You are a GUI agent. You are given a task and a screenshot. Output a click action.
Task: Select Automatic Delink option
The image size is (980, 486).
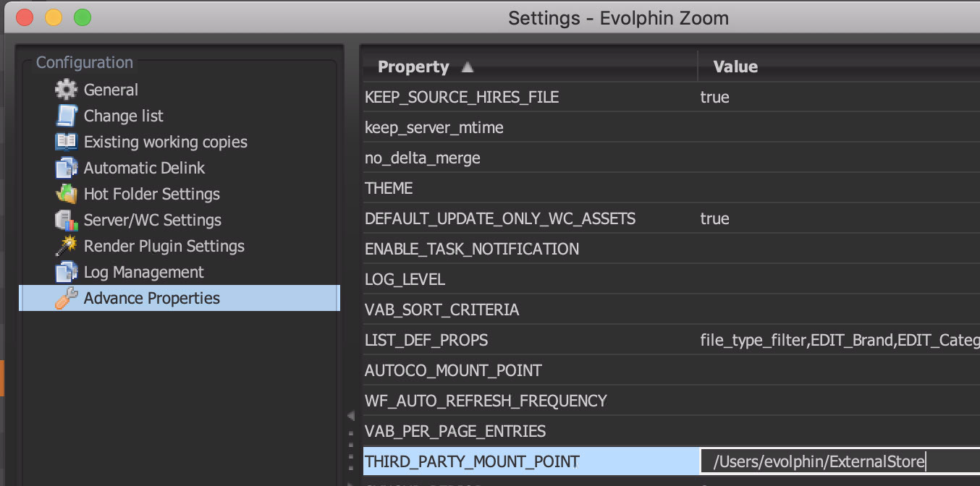144,168
